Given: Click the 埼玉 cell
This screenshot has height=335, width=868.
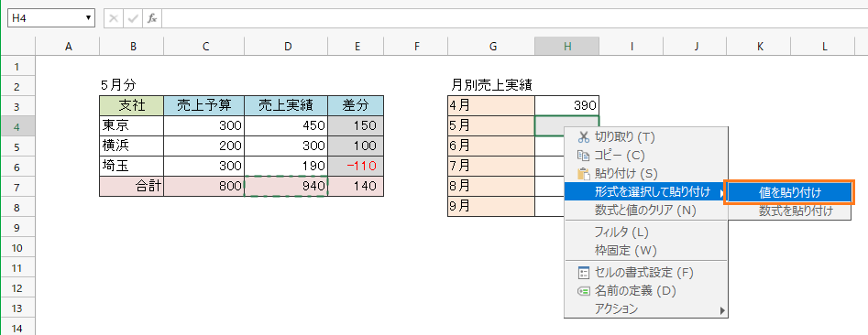Looking at the screenshot, I should (x=132, y=166).
